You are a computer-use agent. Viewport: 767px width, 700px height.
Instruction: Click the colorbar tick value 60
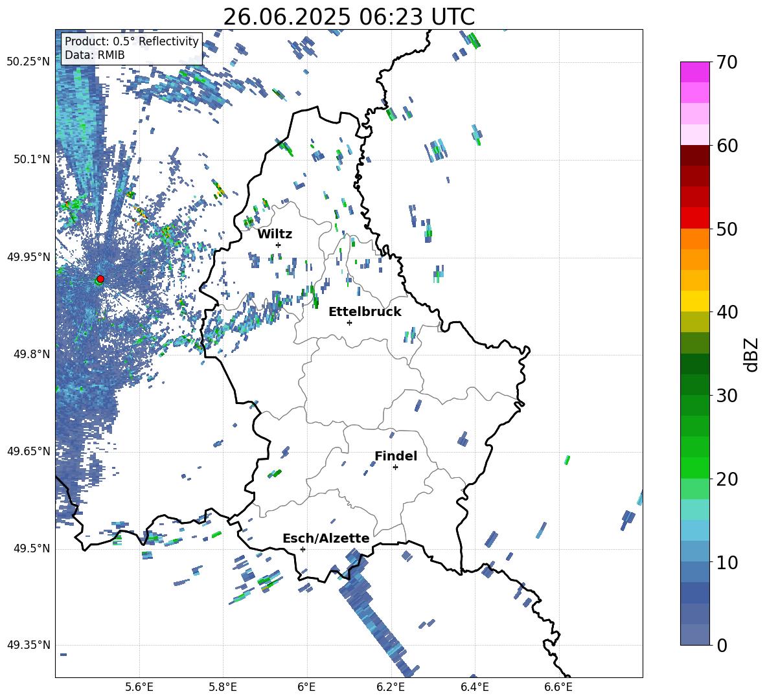tap(727, 146)
